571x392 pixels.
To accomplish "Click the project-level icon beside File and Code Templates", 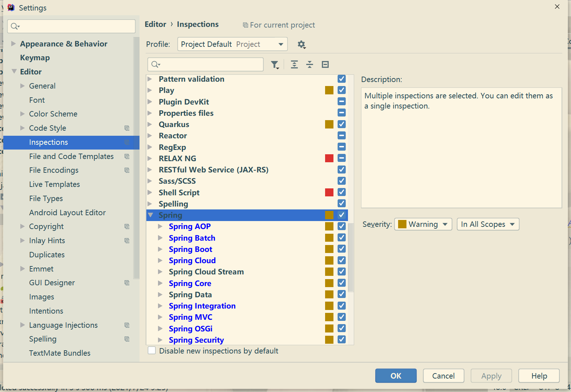I will [127, 156].
